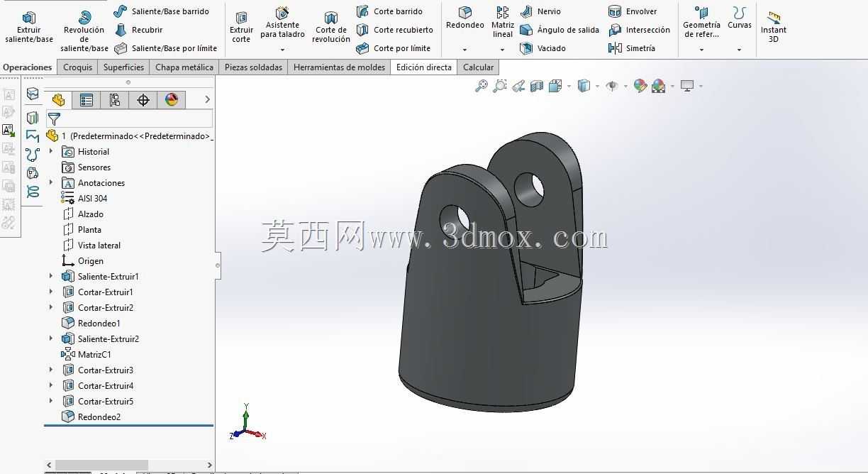Expand the Historial folder
Screen dimensions: 868x474
(x=51, y=151)
